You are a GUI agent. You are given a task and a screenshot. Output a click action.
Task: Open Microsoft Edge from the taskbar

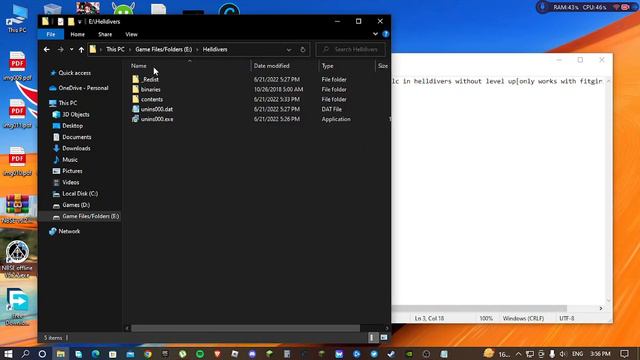point(96,354)
